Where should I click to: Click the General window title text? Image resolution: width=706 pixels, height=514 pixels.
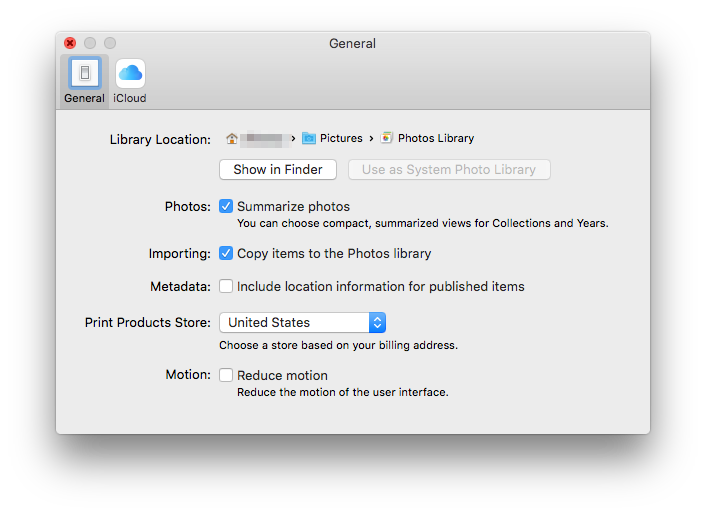point(353,43)
